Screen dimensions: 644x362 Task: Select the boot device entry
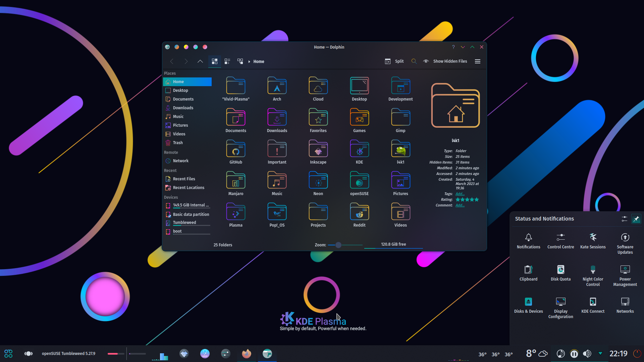[x=187, y=232]
